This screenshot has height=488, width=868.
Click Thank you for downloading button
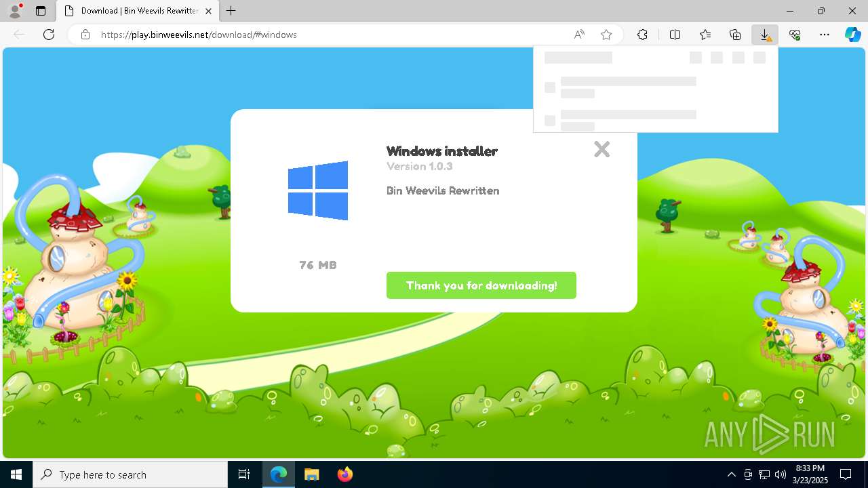481,285
